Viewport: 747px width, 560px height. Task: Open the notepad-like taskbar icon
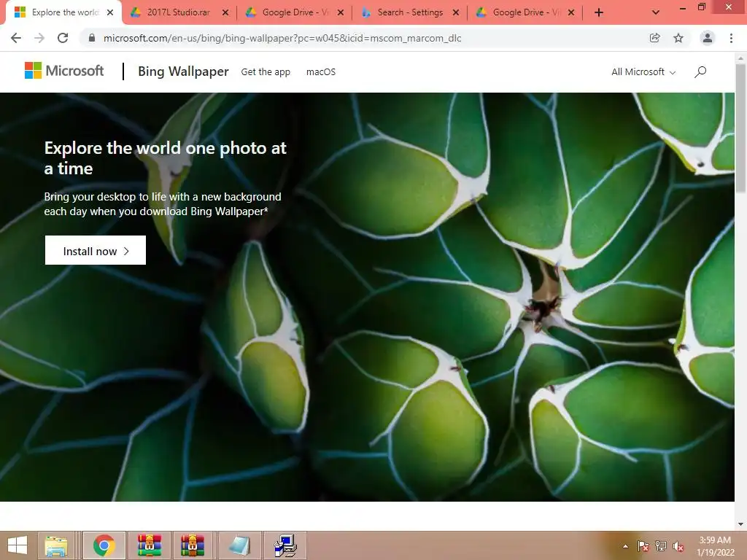(239, 545)
